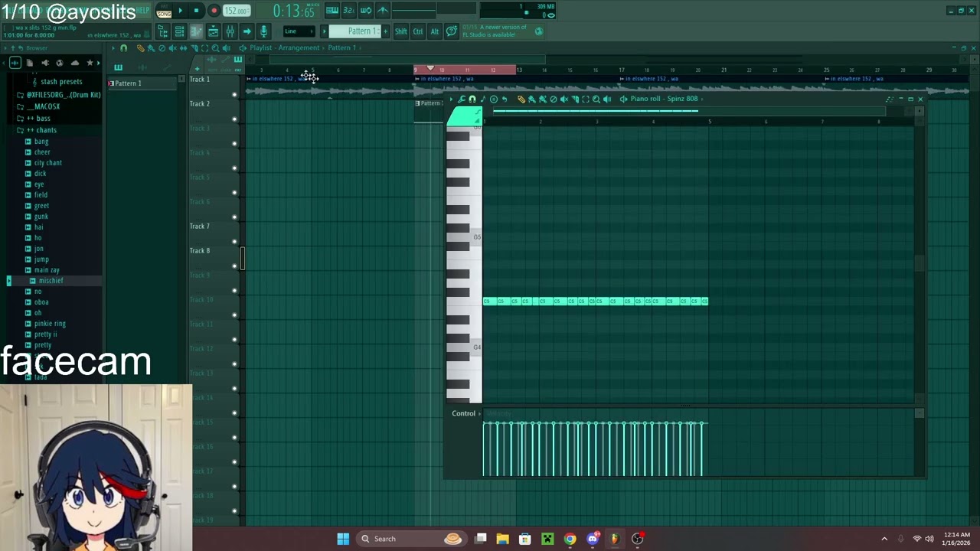Select the main zay sample
The height and width of the screenshot is (551, 980).
click(x=47, y=270)
